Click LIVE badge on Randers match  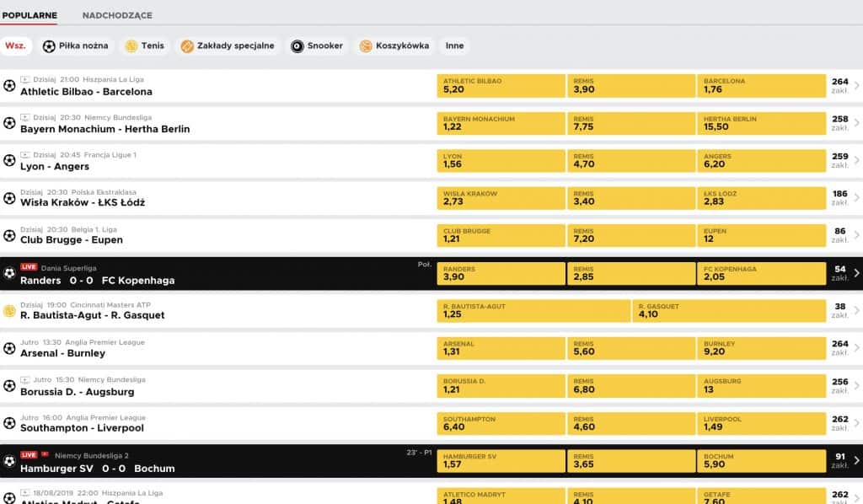(29, 267)
